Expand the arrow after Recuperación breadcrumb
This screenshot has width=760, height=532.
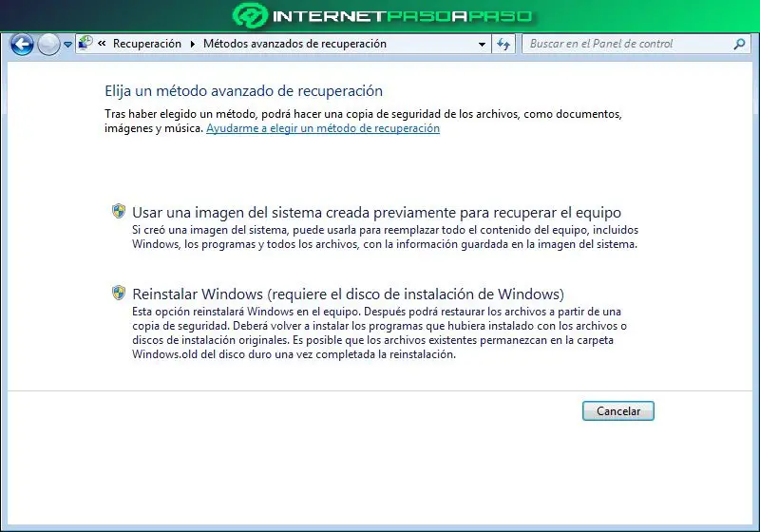pyautogui.click(x=193, y=44)
